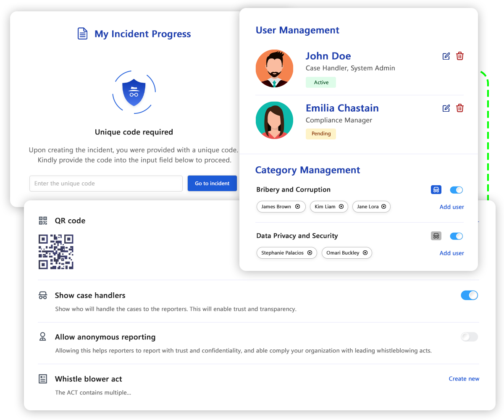This screenshot has height=420, width=504.
Task: Toggle off Data Privacy and Security category
Action: click(456, 236)
